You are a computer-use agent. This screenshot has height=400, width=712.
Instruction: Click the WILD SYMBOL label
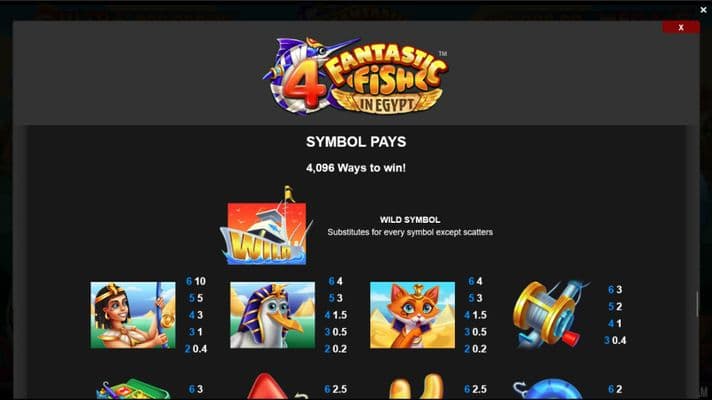pyautogui.click(x=410, y=220)
